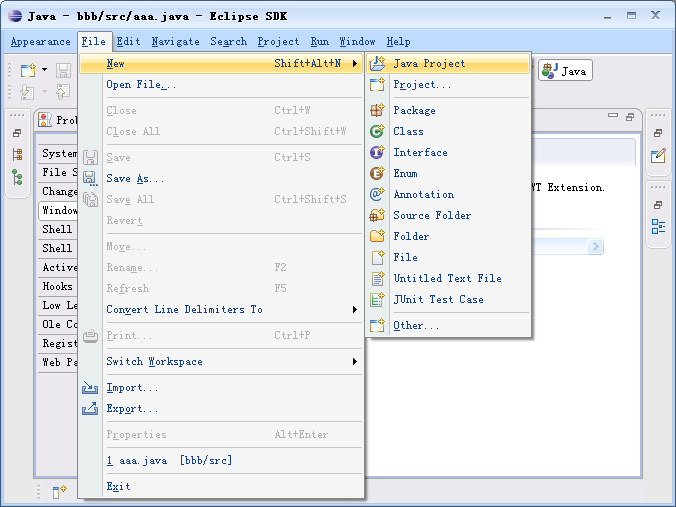Open the Search menu
The image size is (676, 507).
(x=228, y=42)
